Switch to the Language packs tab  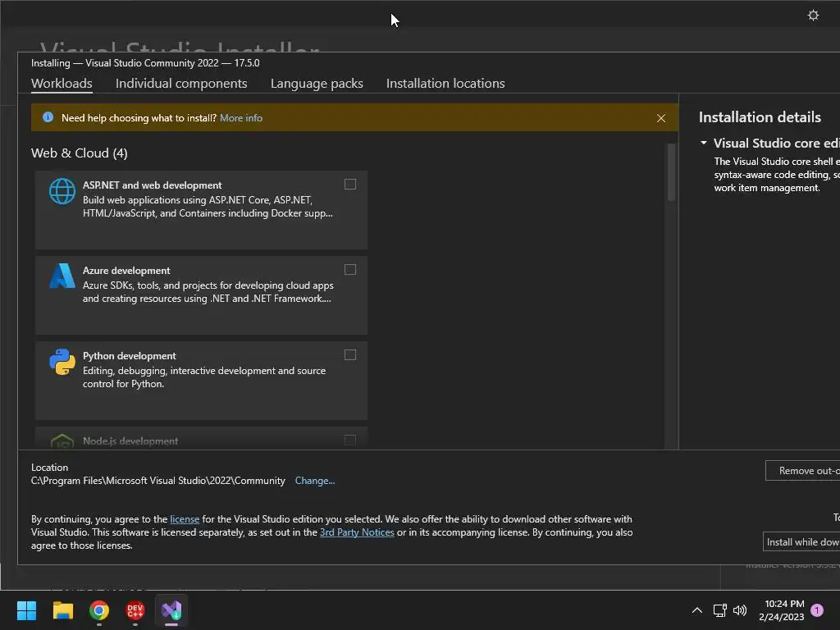[x=317, y=84]
